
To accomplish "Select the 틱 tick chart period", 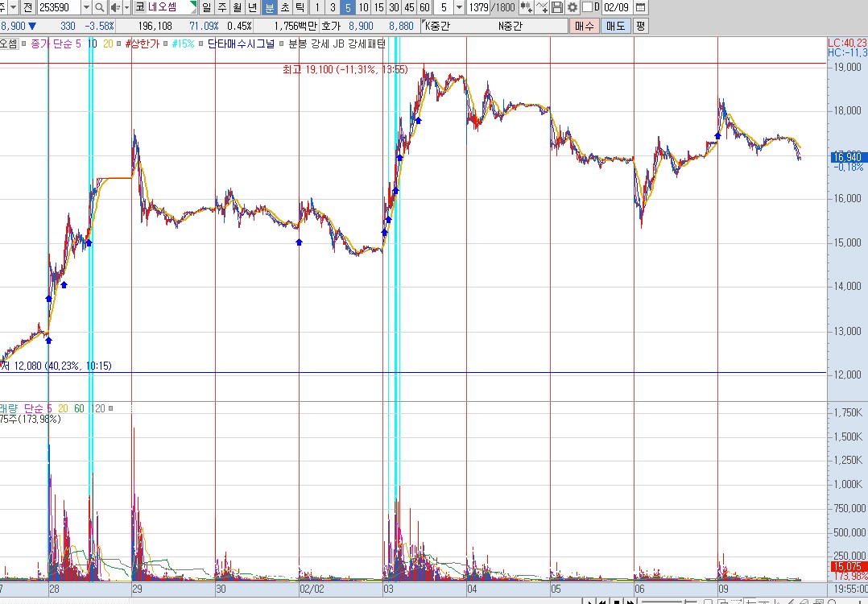I will click(x=300, y=7).
